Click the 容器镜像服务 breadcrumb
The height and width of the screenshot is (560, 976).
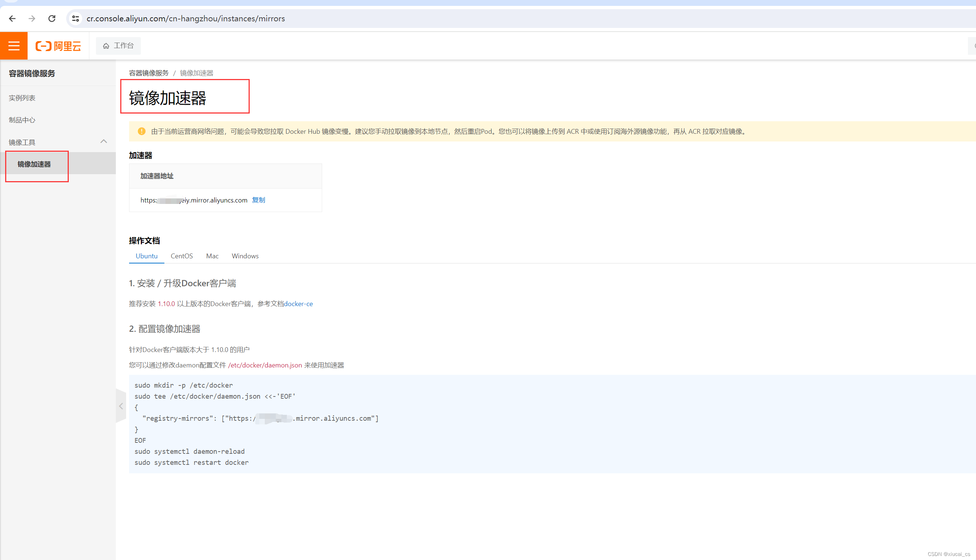148,73
